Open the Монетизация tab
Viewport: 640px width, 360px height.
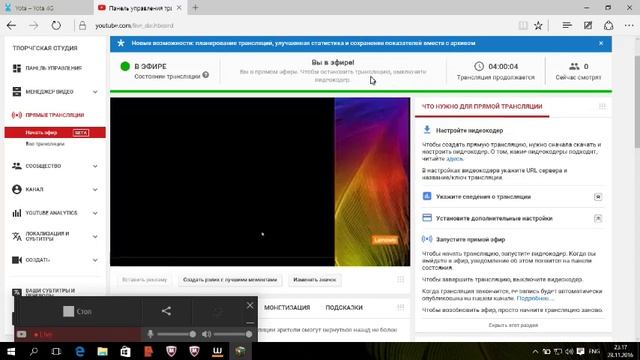point(287,307)
